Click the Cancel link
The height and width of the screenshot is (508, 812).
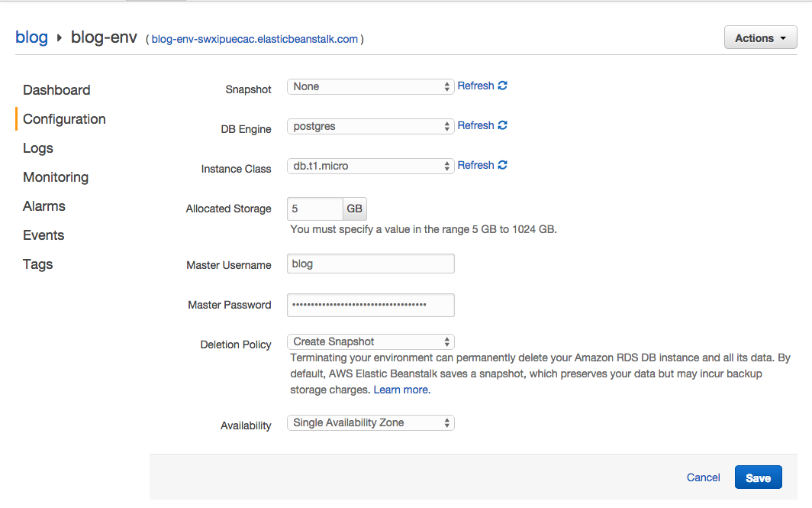(703, 477)
